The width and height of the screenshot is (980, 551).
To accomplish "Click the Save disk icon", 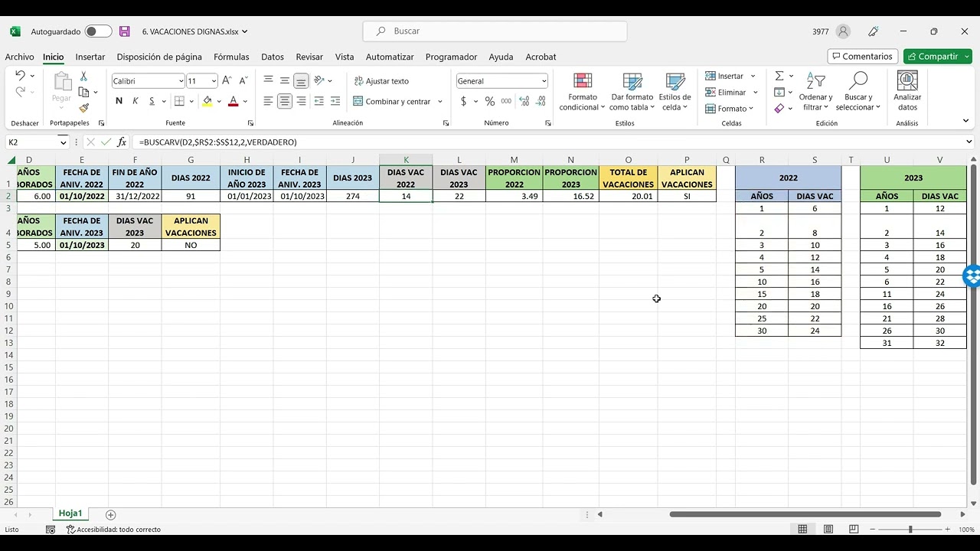I will click(124, 31).
